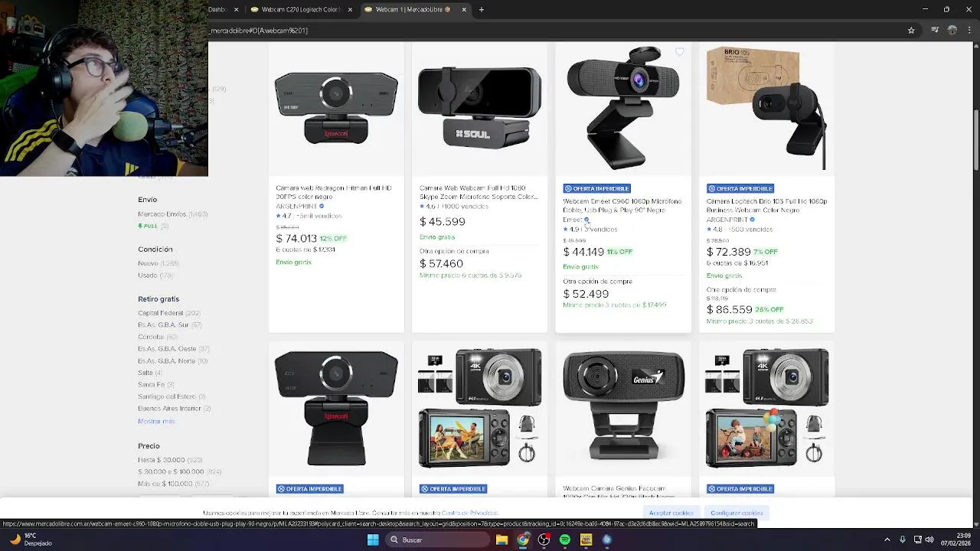
Task: Open the network tray icon
Action: coord(918,540)
